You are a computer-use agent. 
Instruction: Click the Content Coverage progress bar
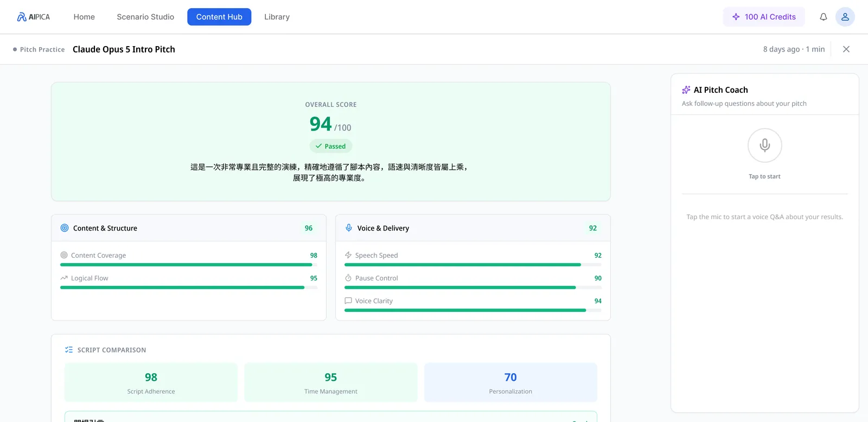click(189, 265)
